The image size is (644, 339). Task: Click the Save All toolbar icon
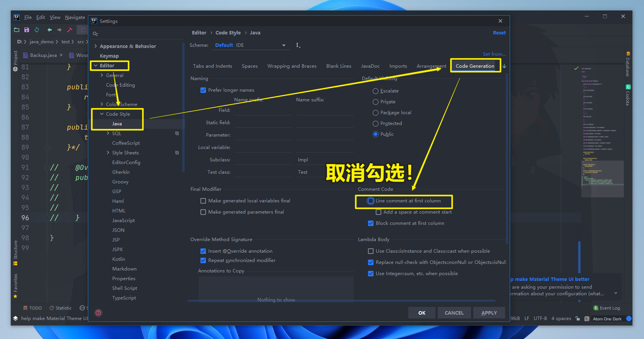point(27,30)
